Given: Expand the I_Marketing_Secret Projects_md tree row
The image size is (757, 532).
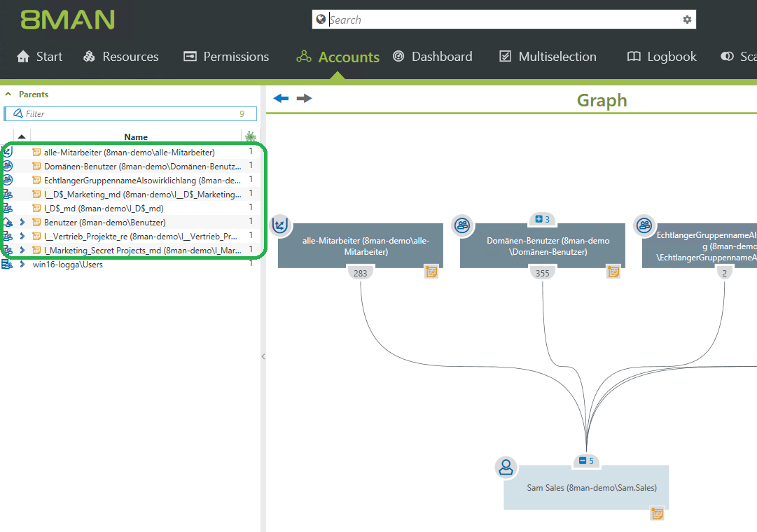Looking at the screenshot, I should pos(22,250).
